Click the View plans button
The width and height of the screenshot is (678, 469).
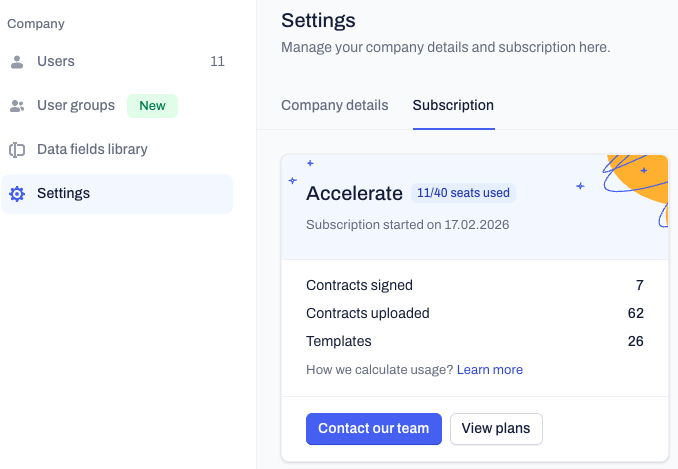pos(496,429)
